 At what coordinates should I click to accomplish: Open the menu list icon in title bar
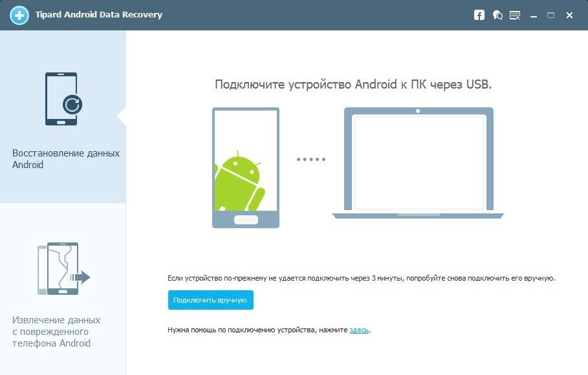[515, 16]
